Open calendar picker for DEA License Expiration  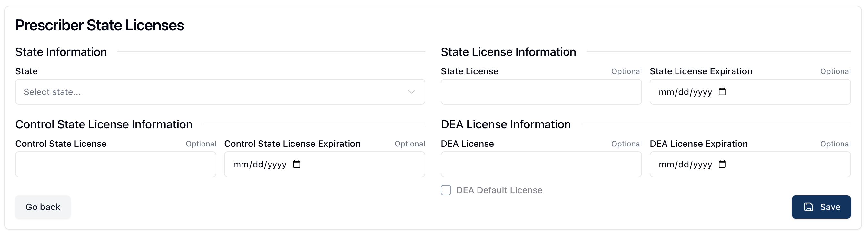(x=722, y=164)
